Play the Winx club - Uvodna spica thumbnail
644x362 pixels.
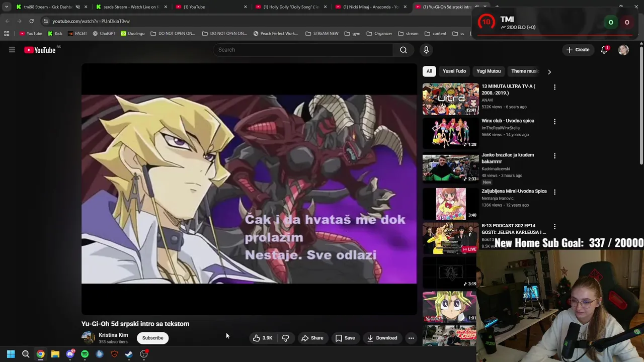tap(450, 133)
